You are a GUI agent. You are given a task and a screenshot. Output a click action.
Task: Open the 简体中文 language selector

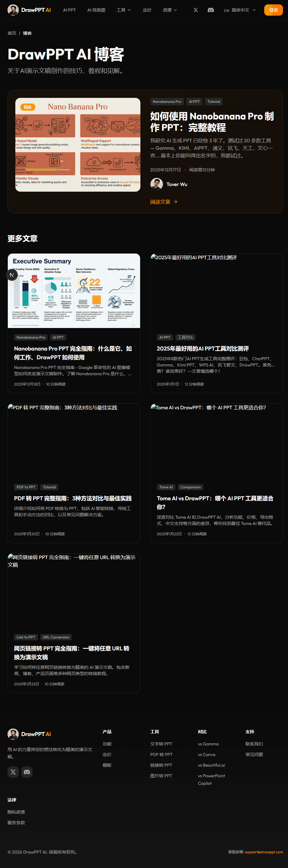(x=240, y=10)
